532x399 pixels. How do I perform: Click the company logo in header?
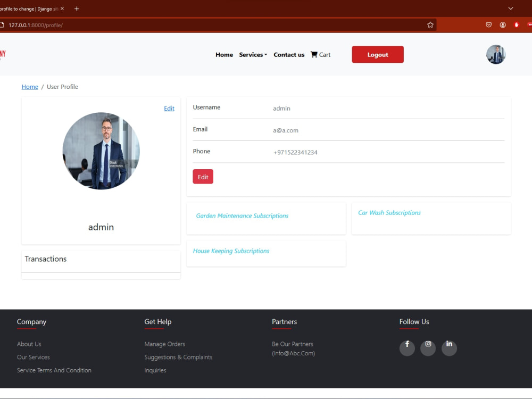(3, 54)
